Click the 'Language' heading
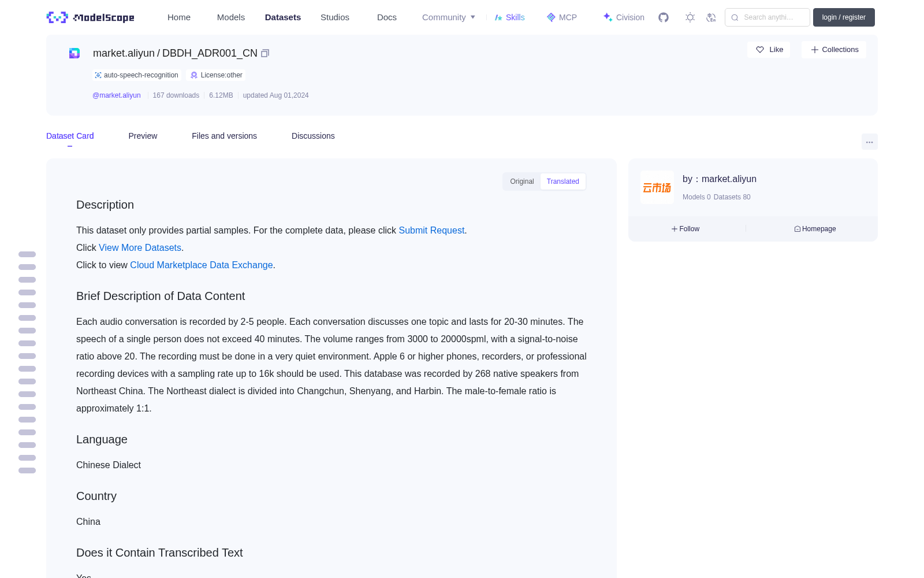The image size is (924, 578). click(102, 439)
